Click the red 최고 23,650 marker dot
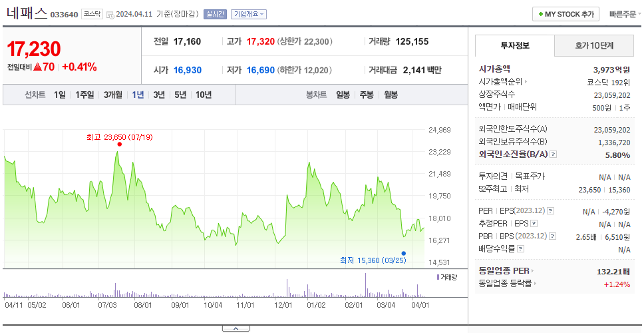The image size is (644, 333). pos(120,144)
